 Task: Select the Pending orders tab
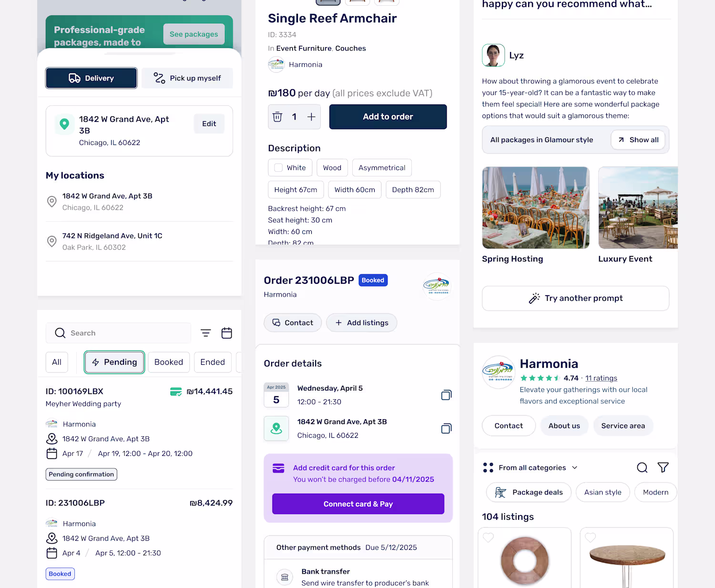tap(114, 362)
